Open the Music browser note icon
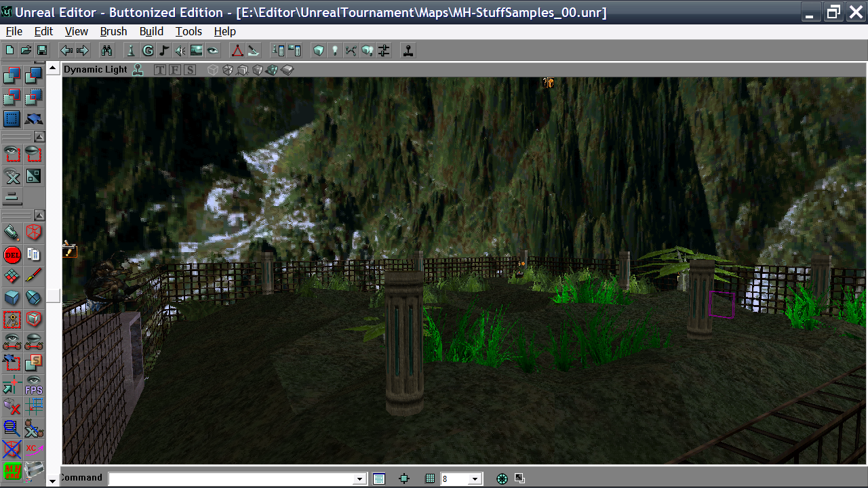This screenshot has height=488, width=868. (x=164, y=50)
